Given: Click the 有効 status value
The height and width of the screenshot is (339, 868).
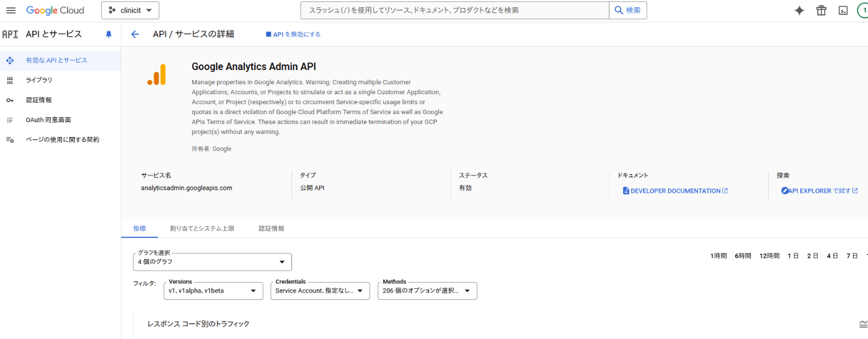Looking at the screenshot, I should click(465, 188).
